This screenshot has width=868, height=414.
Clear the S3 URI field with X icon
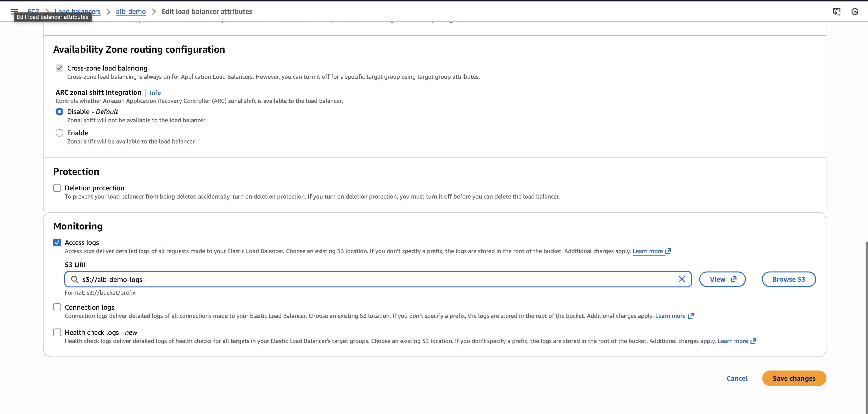[681, 279]
